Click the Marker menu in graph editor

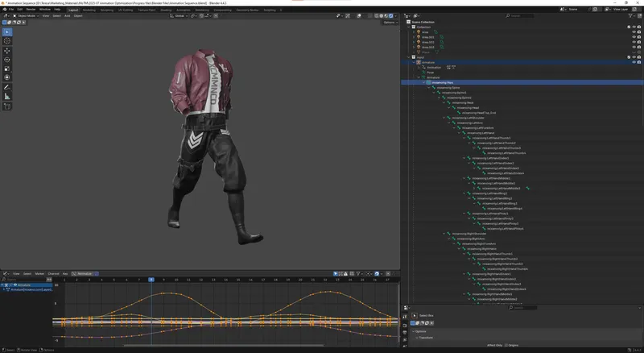[x=39, y=274]
